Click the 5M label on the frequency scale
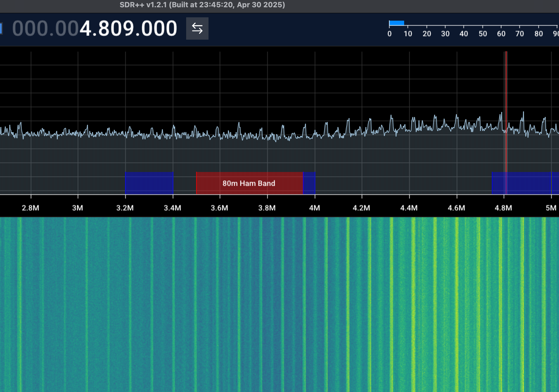 (x=551, y=208)
